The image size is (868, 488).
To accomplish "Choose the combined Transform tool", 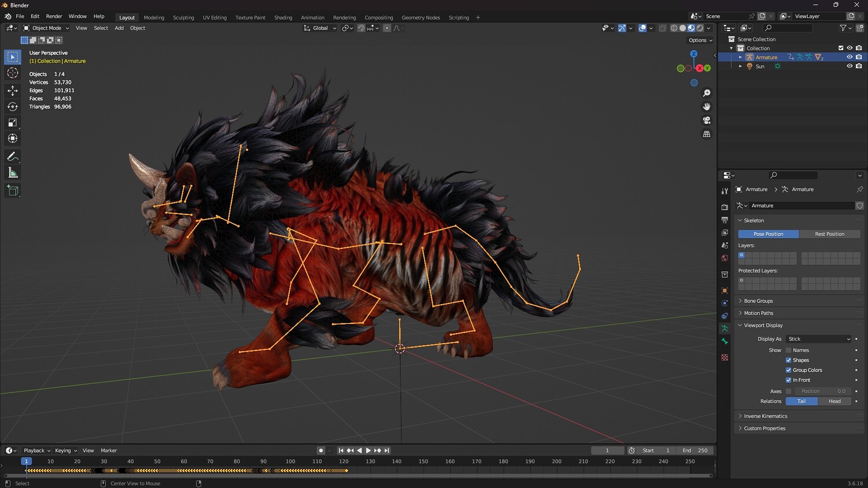I will [12, 139].
